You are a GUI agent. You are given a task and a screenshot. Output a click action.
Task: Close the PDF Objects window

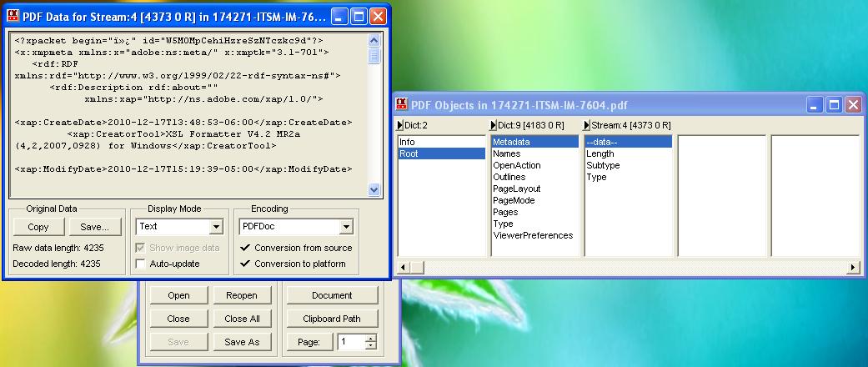point(853,104)
